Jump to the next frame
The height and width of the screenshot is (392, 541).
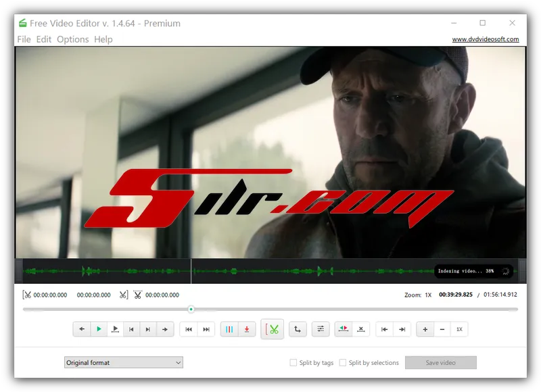[148, 329]
